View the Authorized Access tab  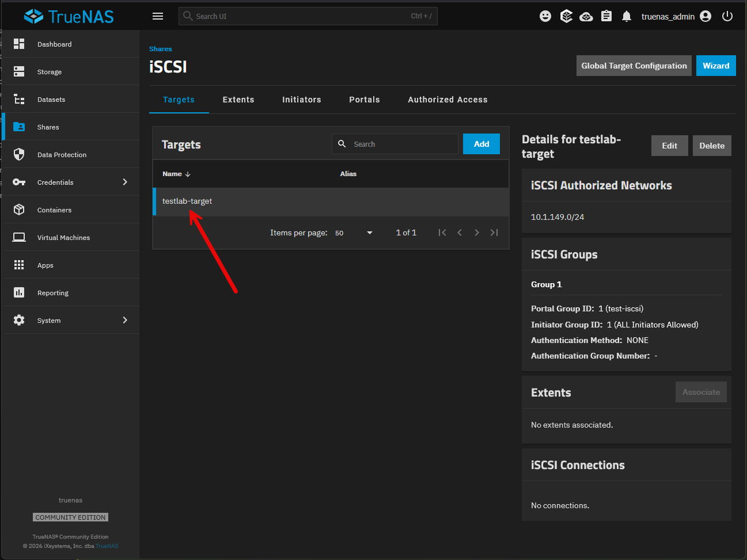click(x=448, y=100)
